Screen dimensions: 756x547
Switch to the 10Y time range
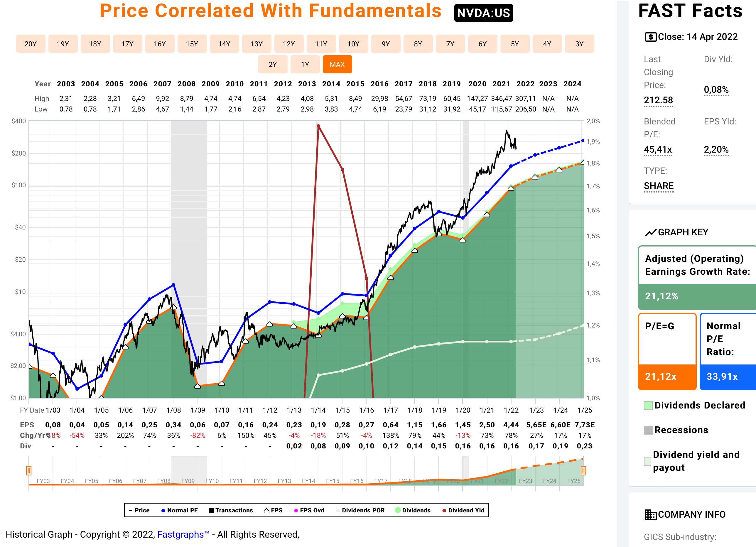coord(353,44)
